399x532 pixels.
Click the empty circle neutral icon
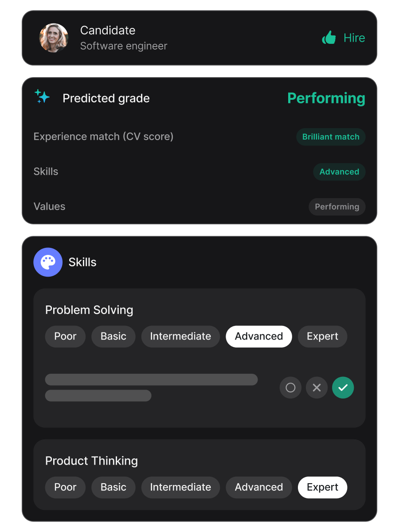click(290, 387)
